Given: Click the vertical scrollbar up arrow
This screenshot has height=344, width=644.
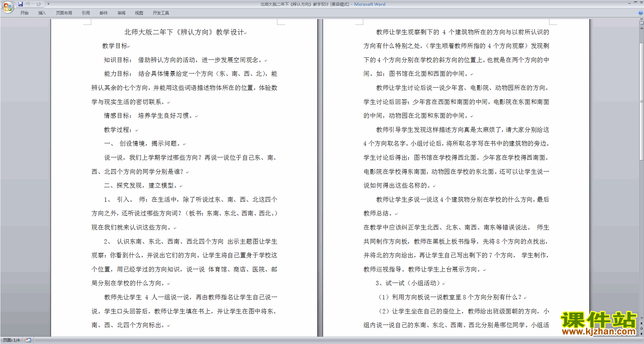Looking at the screenshot, I should [642, 29].
